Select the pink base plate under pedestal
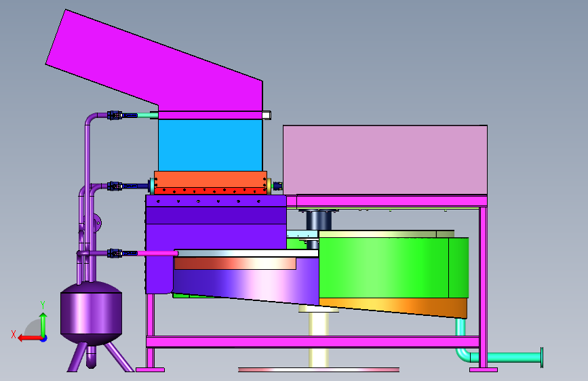588x381 pixels. (x=319, y=369)
